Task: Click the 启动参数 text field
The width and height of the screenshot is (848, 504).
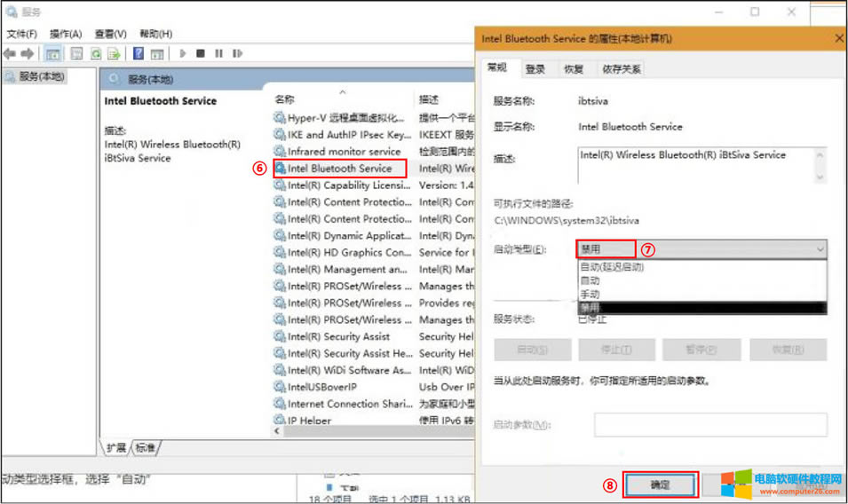Action: click(x=709, y=425)
